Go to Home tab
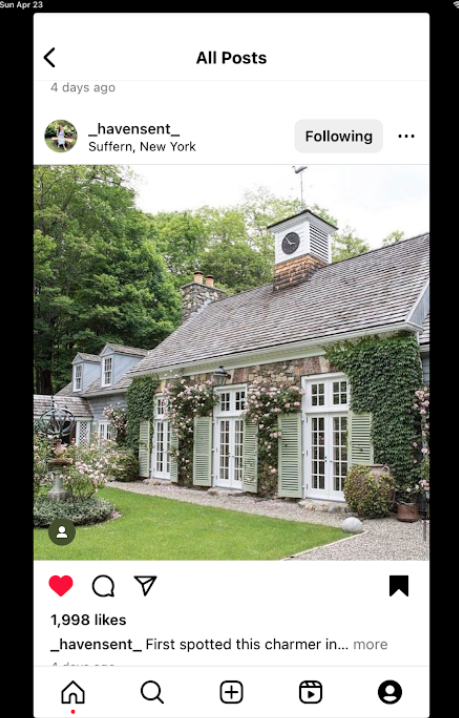The image size is (459, 718). click(73, 692)
